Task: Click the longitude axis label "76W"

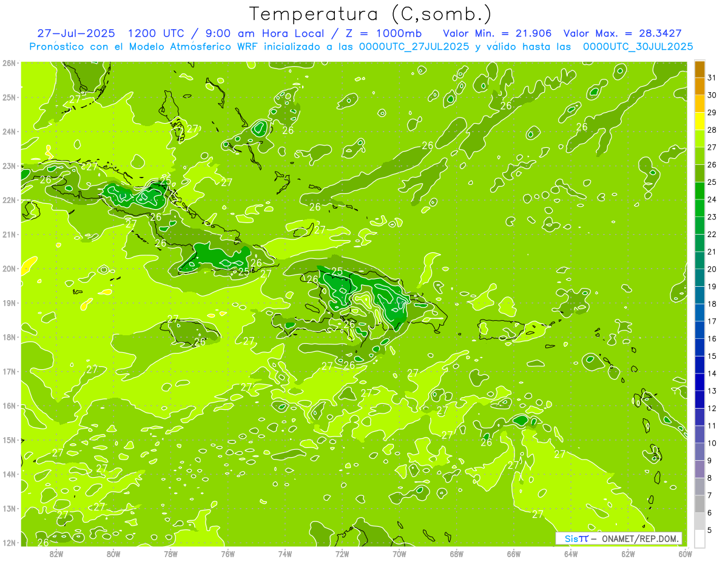Action: (x=227, y=554)
